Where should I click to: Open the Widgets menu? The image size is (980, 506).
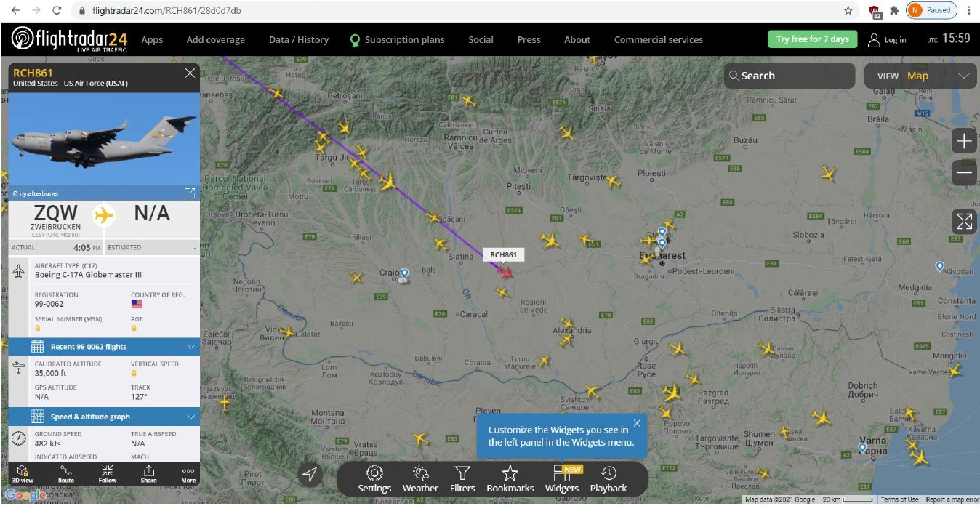pos(562,480)
